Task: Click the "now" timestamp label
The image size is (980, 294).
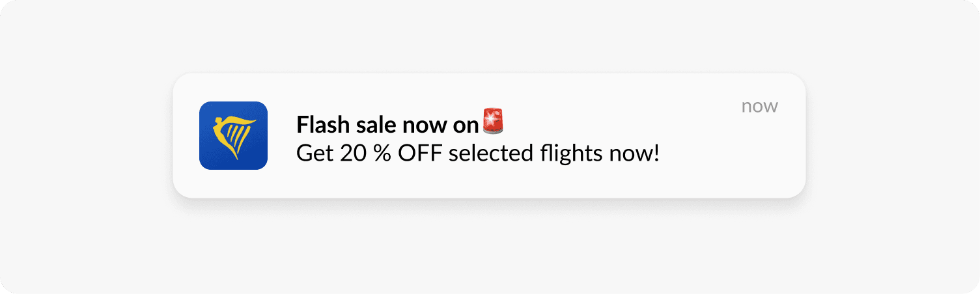Action: [x=759, y=107]
